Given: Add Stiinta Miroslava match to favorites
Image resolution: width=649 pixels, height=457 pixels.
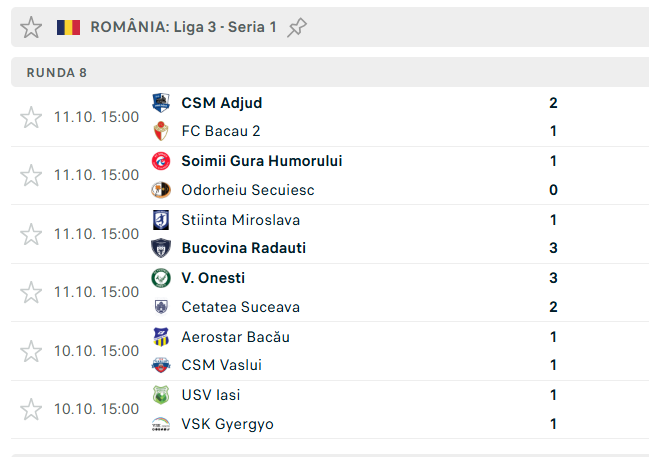Looking at the screenshot, I should [x=32, y=234].
